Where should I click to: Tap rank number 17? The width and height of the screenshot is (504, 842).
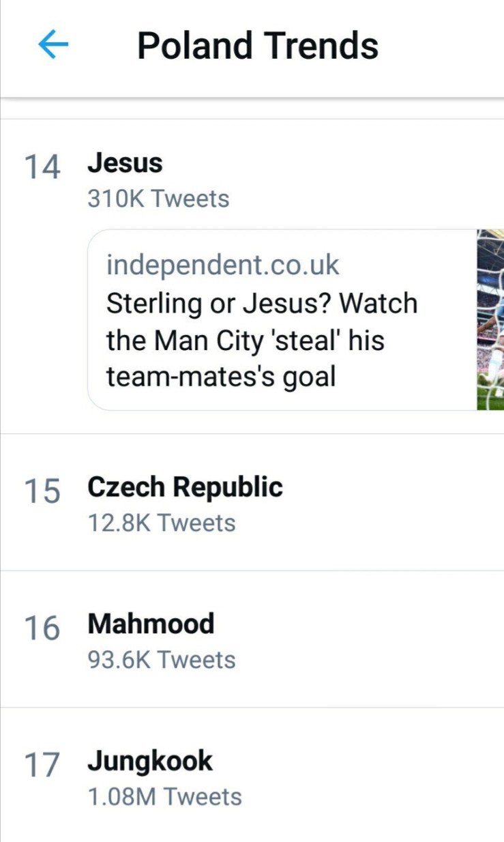(42, 765)
